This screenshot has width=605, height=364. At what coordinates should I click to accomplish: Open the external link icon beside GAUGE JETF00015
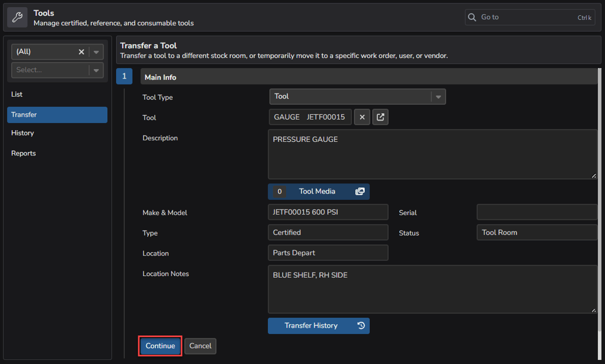[380, 117]
